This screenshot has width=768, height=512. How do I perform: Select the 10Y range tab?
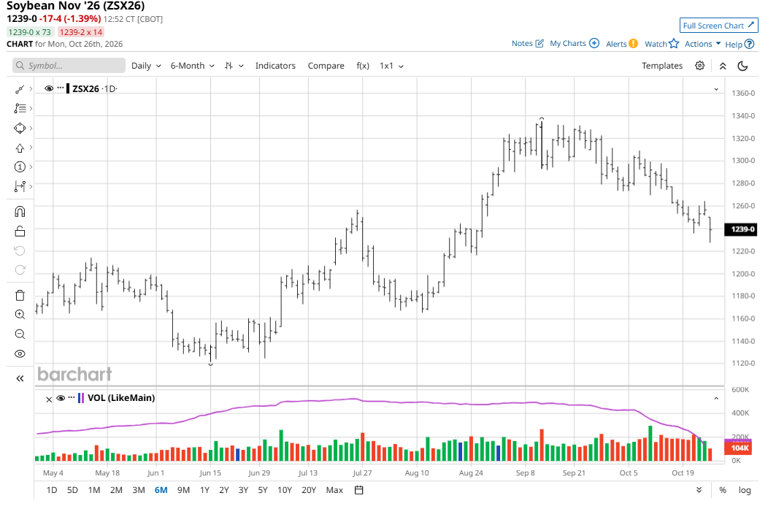(285, 490)
